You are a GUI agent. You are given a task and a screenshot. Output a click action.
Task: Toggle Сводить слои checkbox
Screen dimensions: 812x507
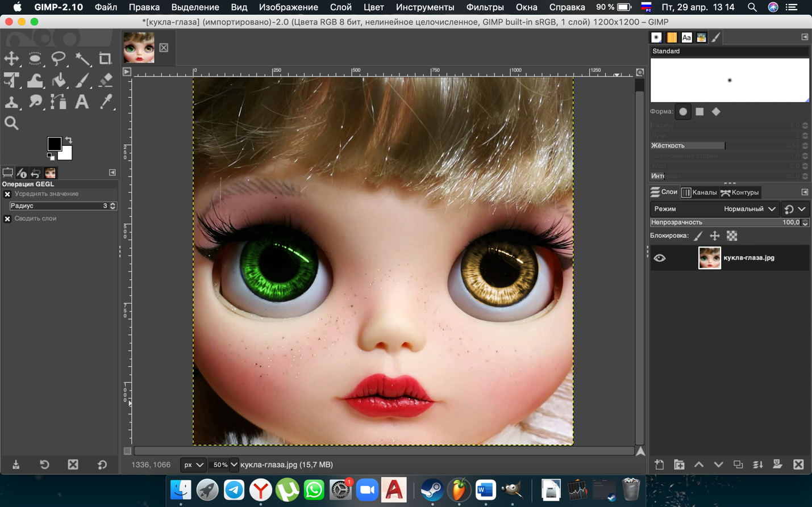pyautogui.click(x=7, y=219)
